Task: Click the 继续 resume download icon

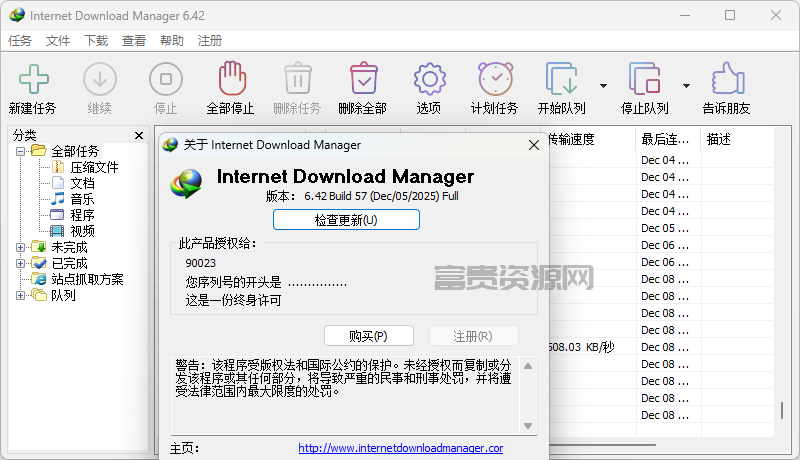Action: coord(99,79)
